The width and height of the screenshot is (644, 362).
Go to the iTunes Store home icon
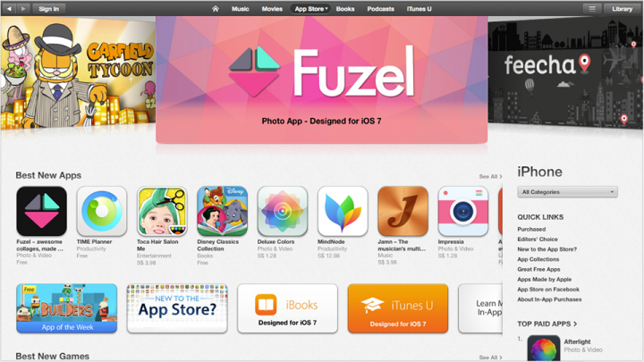click(216, 9)
